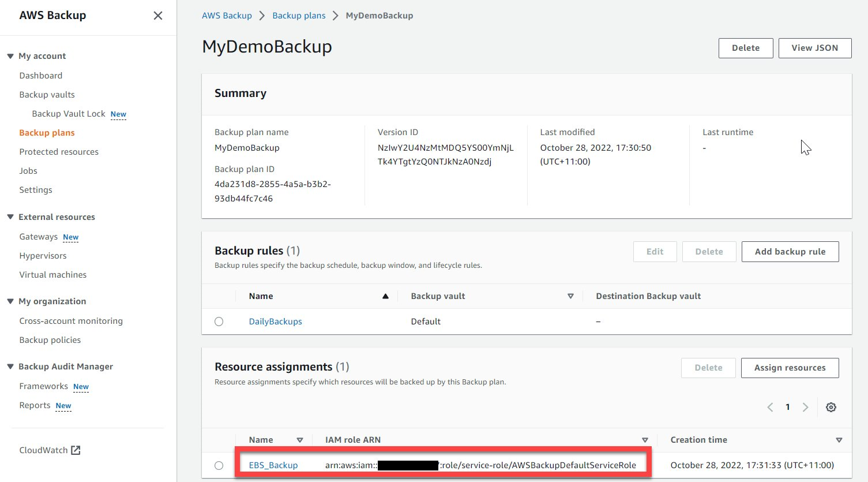
Task: Open Reports in the sidebar
Action: [35, 405]
